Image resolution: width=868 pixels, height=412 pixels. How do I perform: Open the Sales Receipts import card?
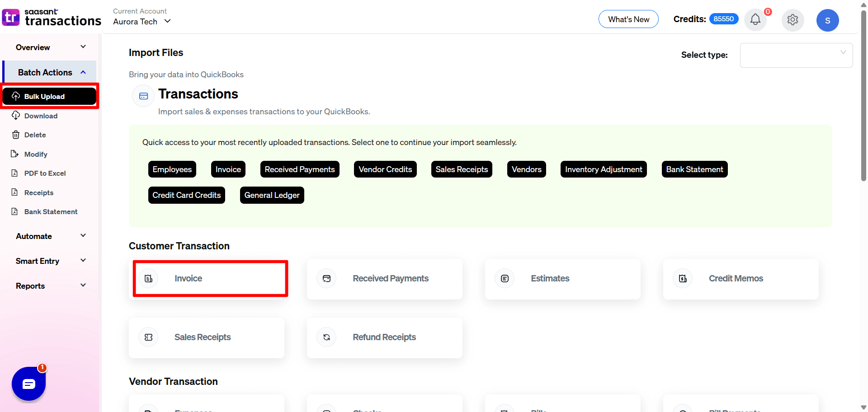click(x=207, y=337)
